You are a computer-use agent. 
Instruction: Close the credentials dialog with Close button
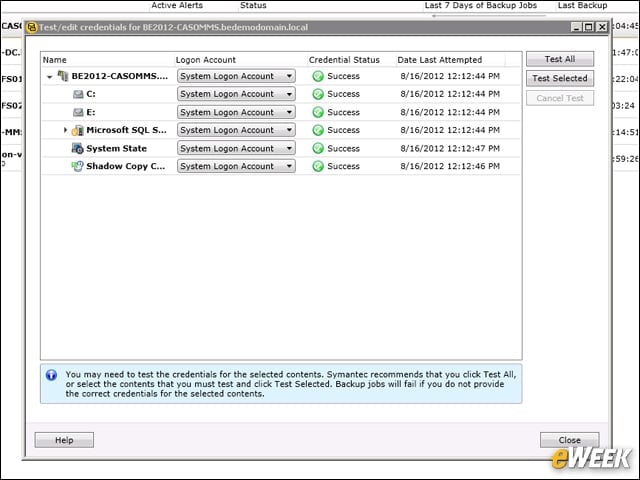[x=569, y=440]
